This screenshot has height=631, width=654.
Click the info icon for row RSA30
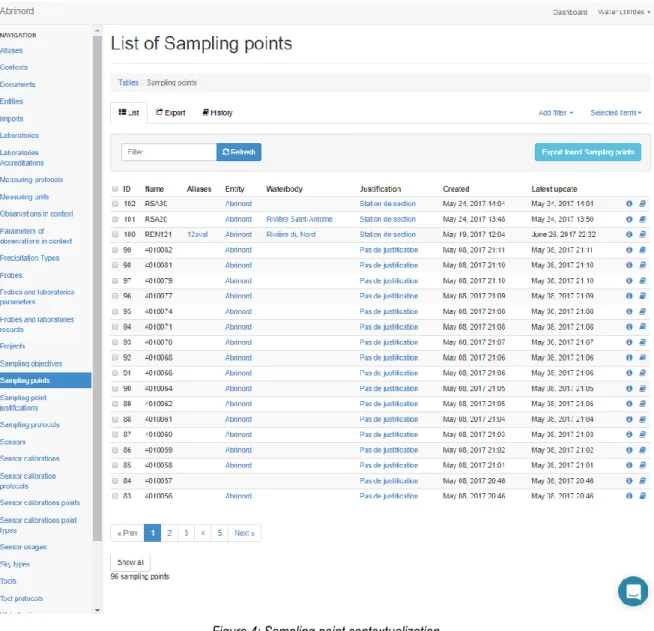(x=629, y=204)
